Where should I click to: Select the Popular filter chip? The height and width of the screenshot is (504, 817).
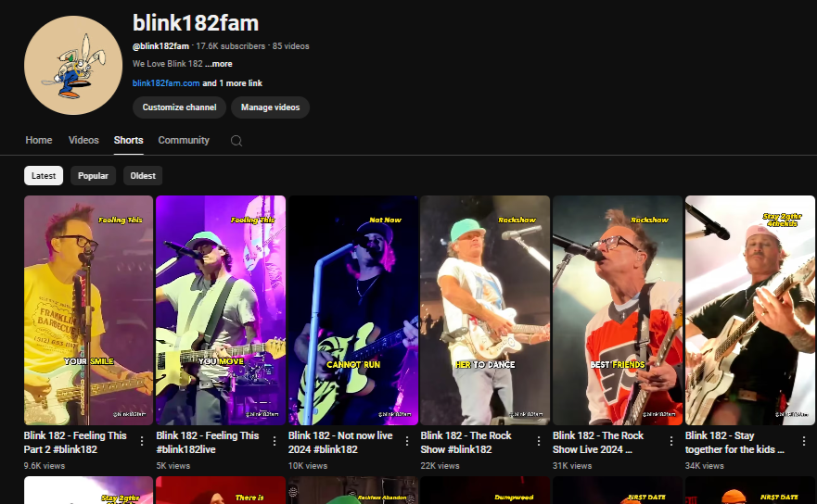[93, 175]
